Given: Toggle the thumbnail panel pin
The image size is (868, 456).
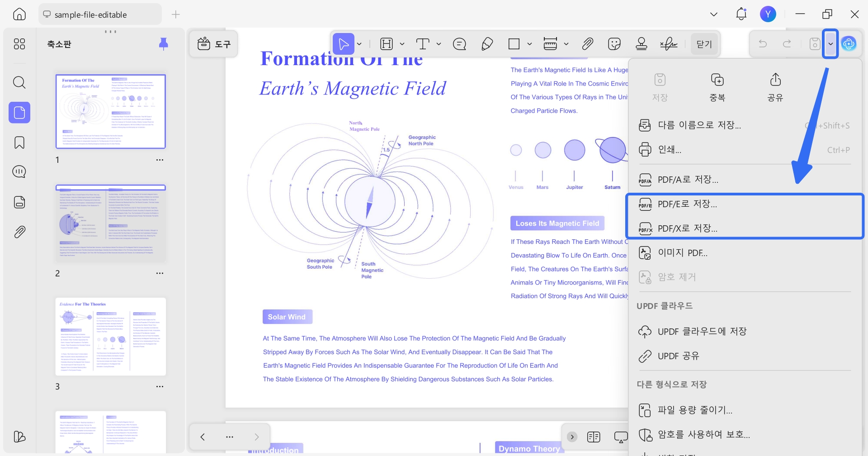Looking at the screenshot, I should tap(163, 44).
